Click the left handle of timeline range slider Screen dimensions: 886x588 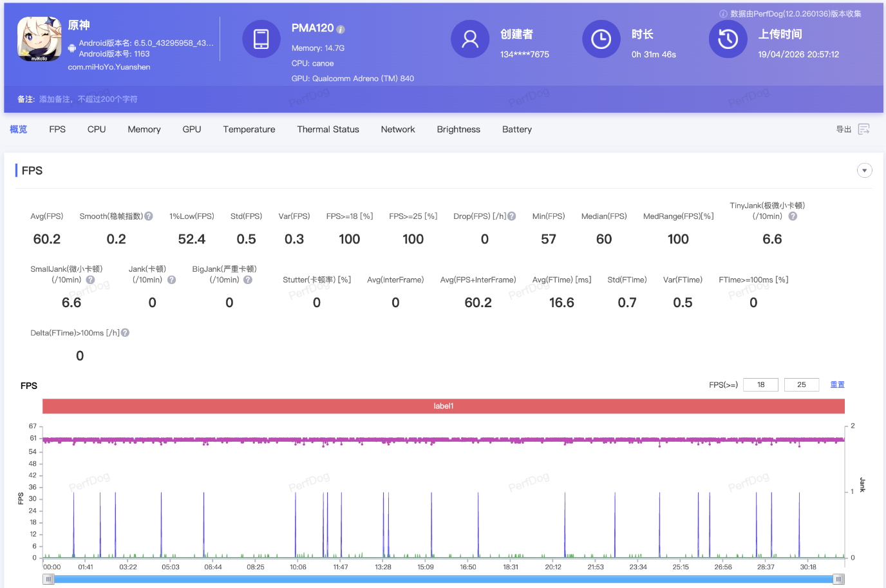coord(48,579)
